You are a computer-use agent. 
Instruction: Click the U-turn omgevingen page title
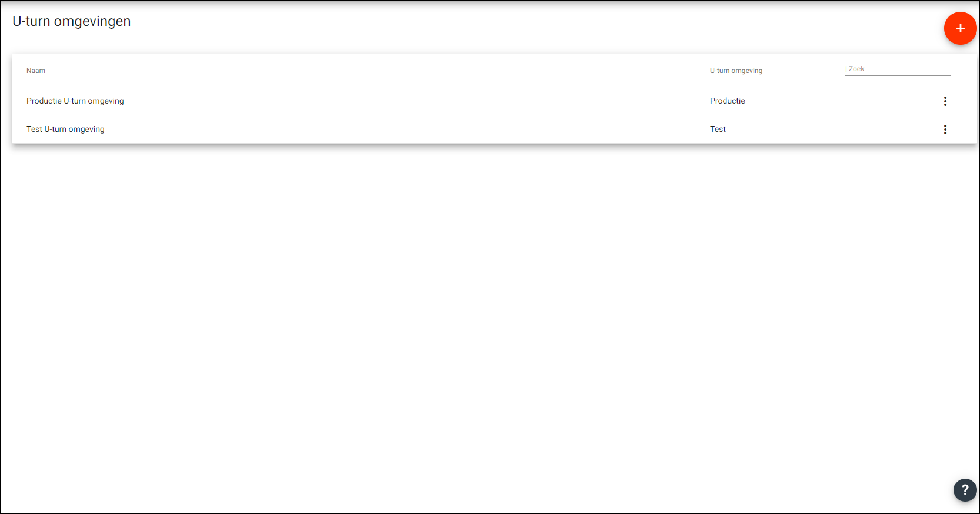[72, 21]
